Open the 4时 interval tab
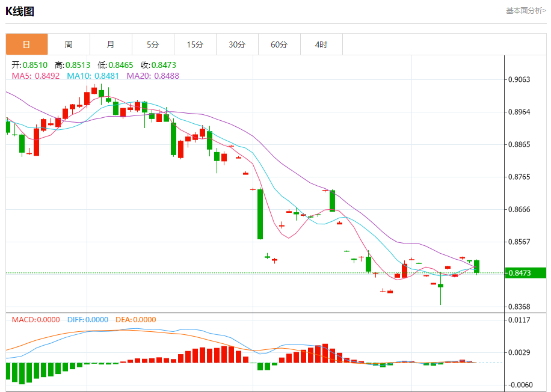This screenshot has width=551, height=392. [322, 44]
